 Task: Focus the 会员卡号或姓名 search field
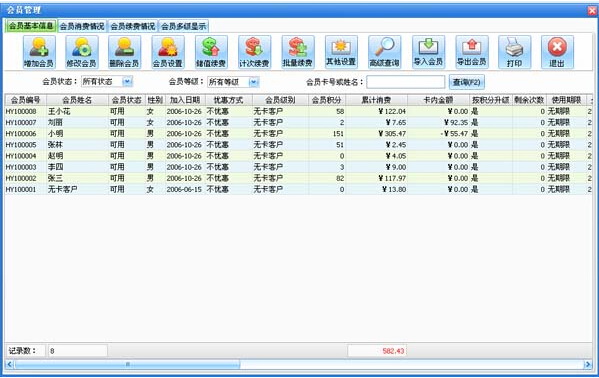click(x=406, y=82)
